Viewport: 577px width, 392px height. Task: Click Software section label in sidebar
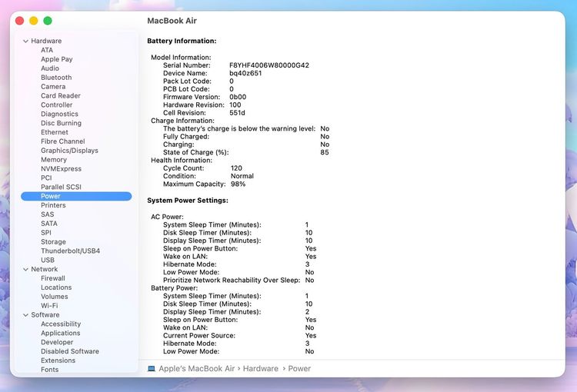(45, 315)
